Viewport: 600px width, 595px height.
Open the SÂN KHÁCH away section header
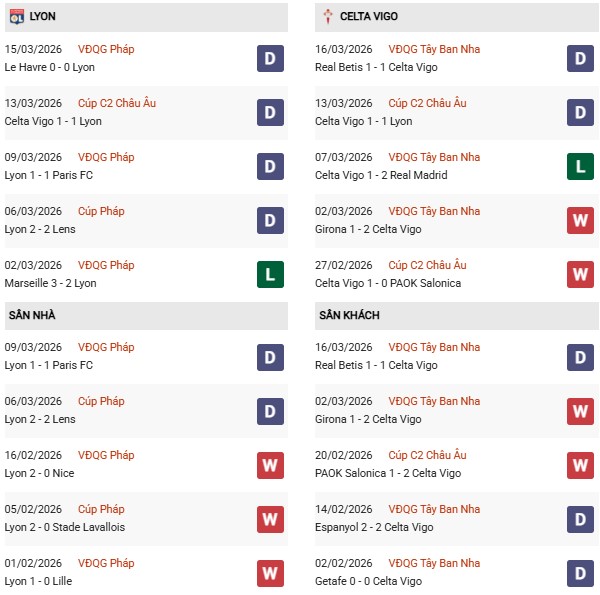coord(349,315)
